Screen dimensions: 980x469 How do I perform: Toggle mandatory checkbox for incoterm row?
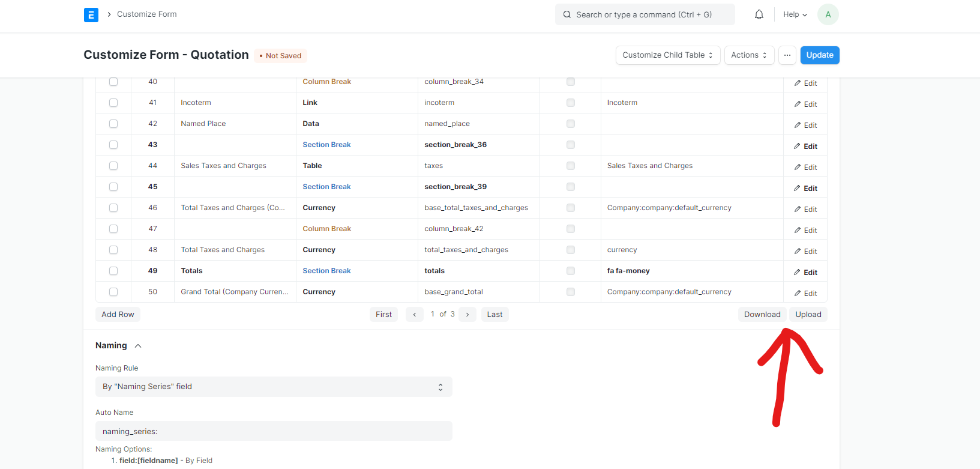tap(571, 103)
